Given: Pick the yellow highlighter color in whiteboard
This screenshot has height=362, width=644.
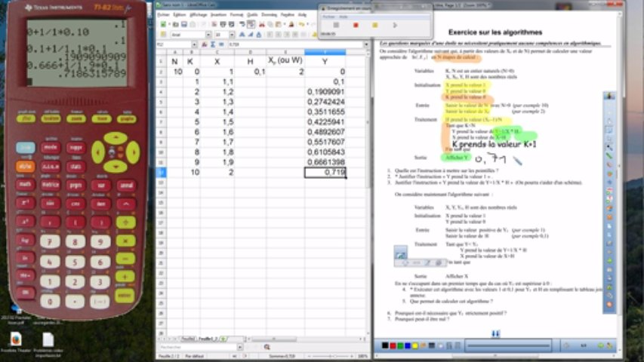Looking at the screenshot, I should coord(415,345).
